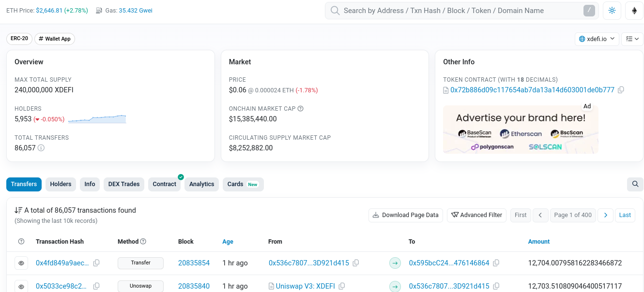Click the search by address input field

point(460,10)
